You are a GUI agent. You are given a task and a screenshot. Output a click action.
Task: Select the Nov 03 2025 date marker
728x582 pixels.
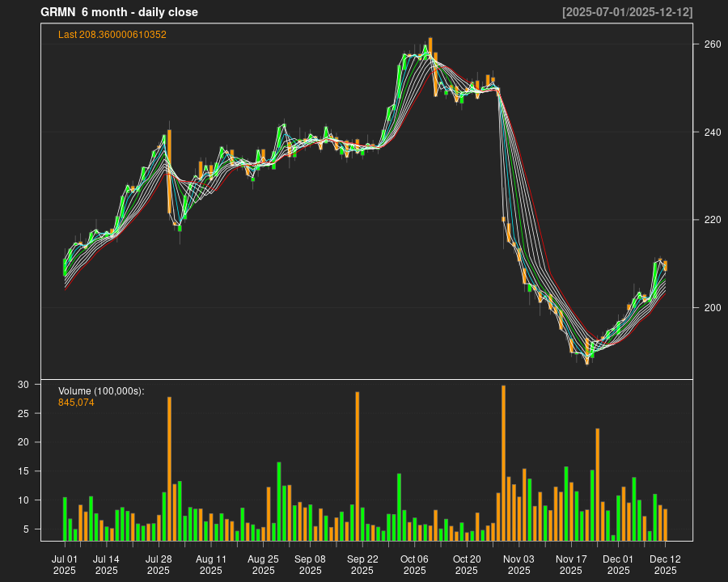click(518, 564)
